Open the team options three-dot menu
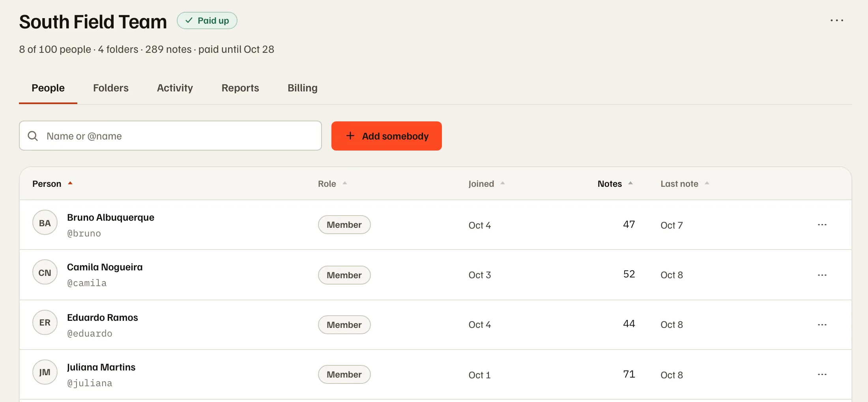Viewport: 868px width, 402px height. click(x=836, y=20)
